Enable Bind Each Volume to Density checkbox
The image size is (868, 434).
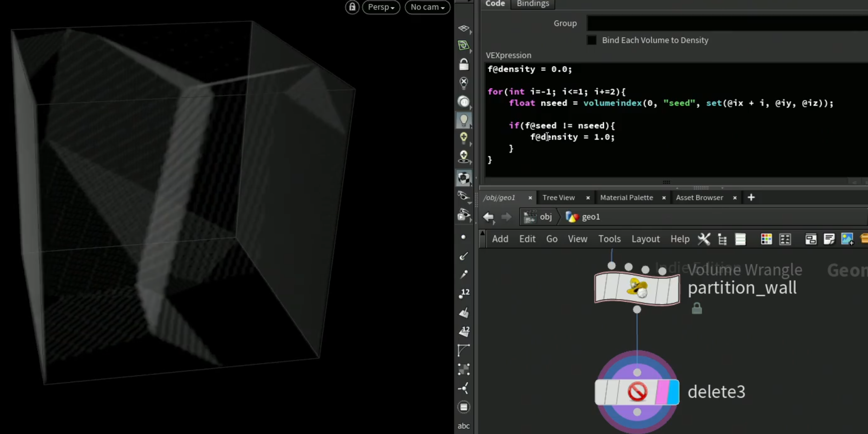[592, 40]
